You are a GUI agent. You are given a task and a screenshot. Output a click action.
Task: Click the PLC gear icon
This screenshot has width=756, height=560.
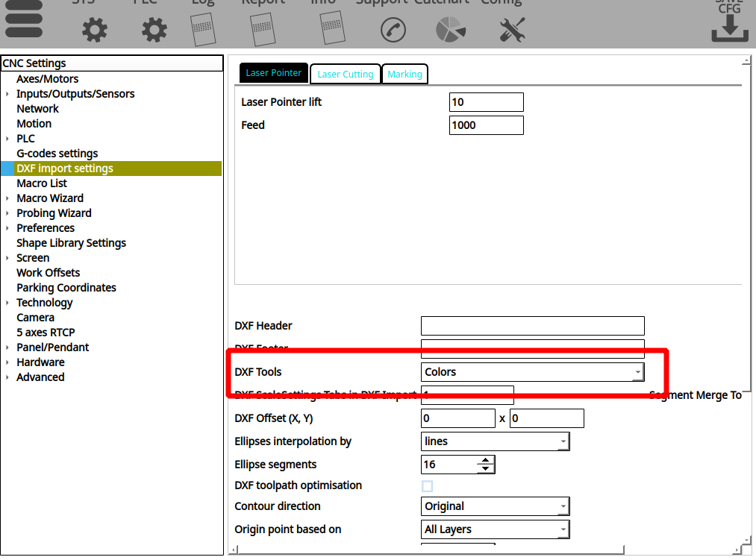pos(154,30)
